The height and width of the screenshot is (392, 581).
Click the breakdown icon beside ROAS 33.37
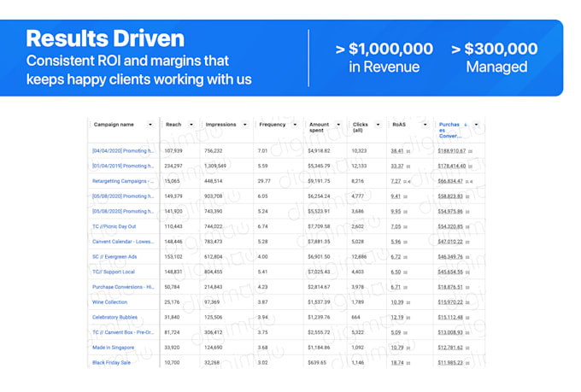point(408,167)
